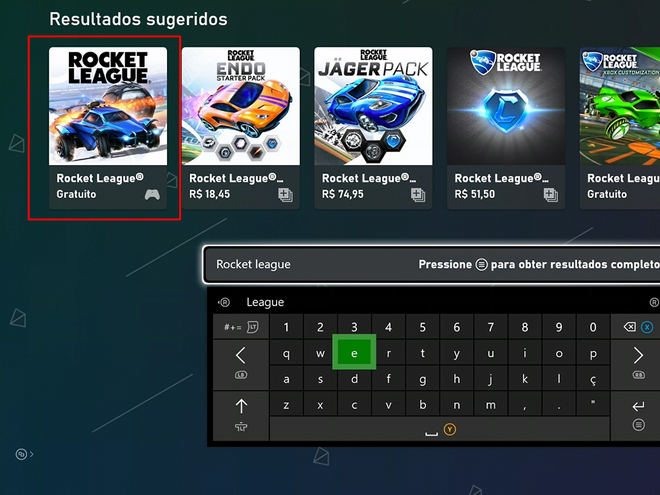Click the enter return arrow key
This screenshot has height=495, width=660.
point(638,406)
